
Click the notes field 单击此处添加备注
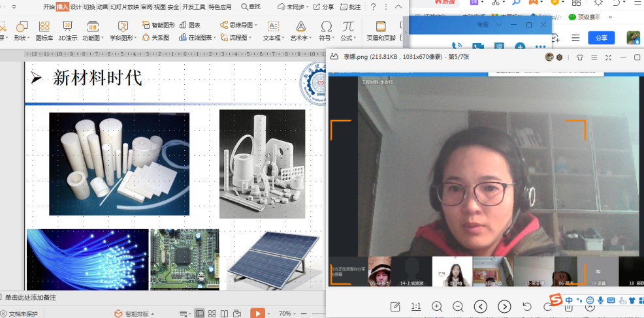[x=30, y=297]
